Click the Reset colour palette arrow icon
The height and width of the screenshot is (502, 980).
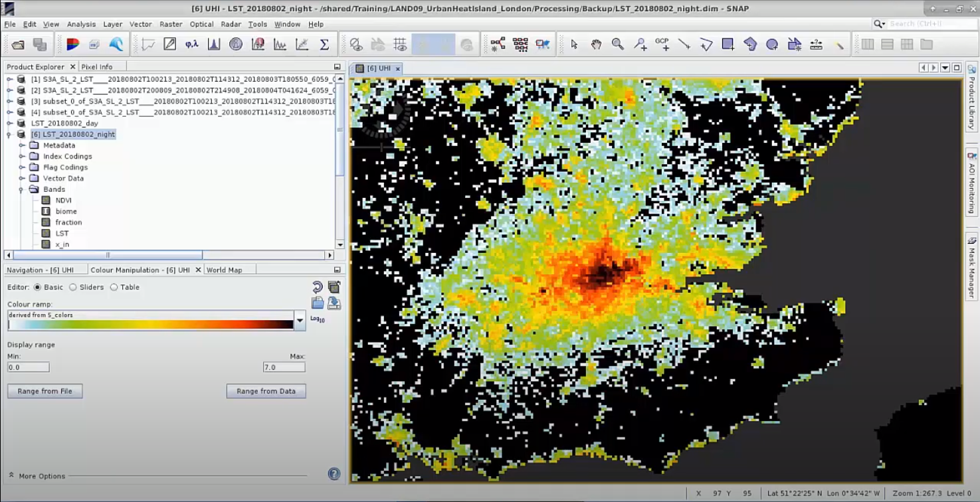click(318, 287)
